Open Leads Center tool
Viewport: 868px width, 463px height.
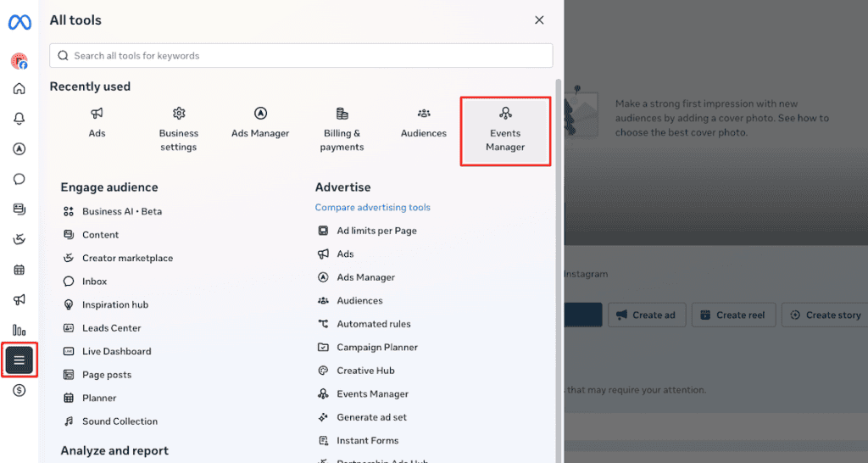pos(102,328)
